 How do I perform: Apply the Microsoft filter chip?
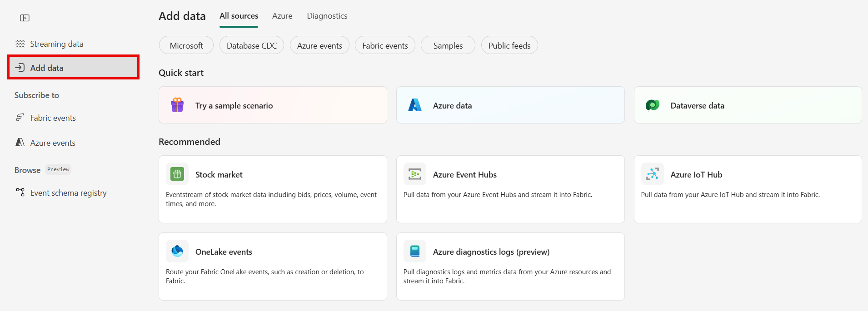click(186, 45)
